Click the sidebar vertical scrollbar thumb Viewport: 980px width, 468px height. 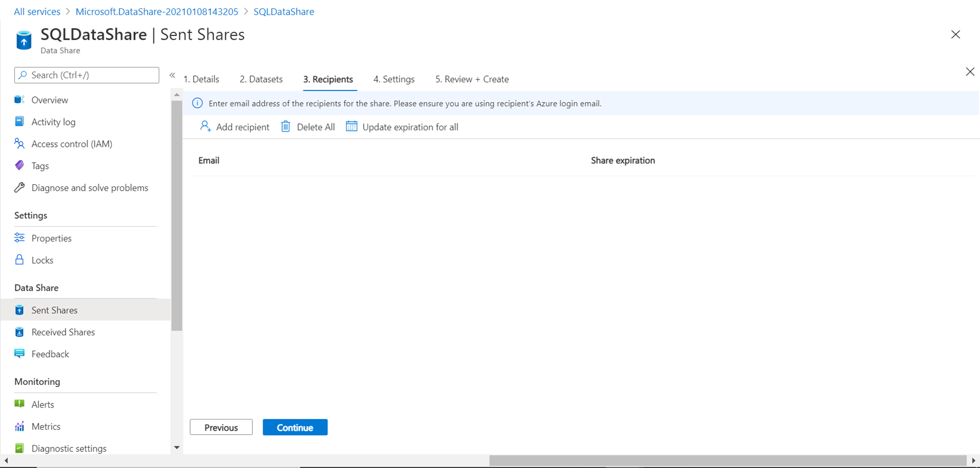point(177,215)
